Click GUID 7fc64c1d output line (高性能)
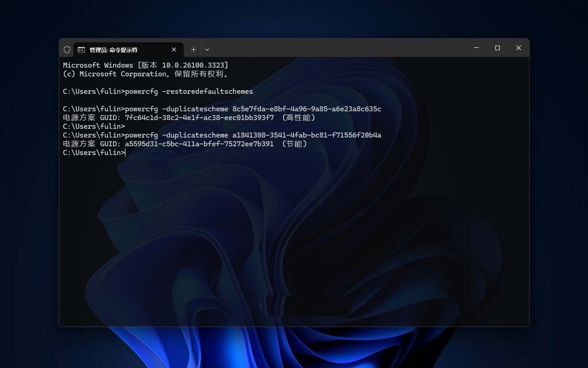The height and width of the screenshot is (368, 588). coord(189,118)
